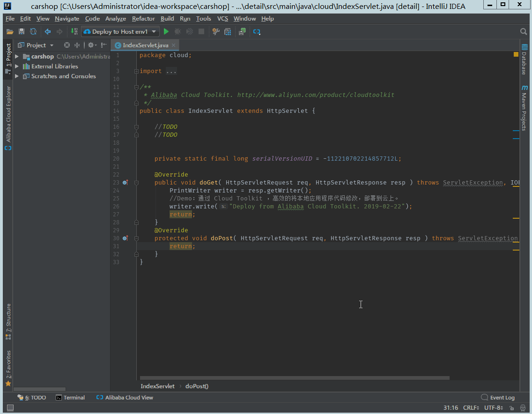Click the inspector hector status bar icon
This screenshot has width=532, height=414.
(x=523, y=408)
